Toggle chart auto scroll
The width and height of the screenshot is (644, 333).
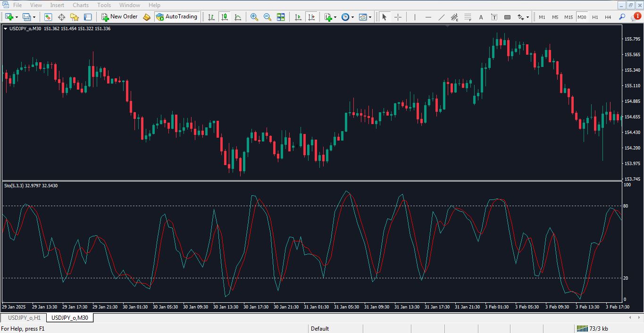(x=298, y=17)
